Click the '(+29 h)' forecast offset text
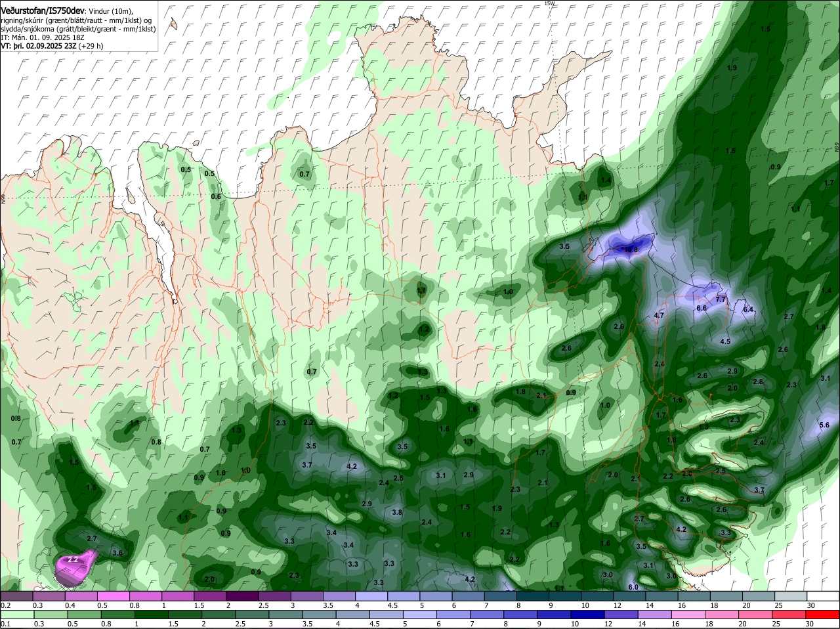The width and height of the screenshot is (840, 629). click(x=91, y=46)
